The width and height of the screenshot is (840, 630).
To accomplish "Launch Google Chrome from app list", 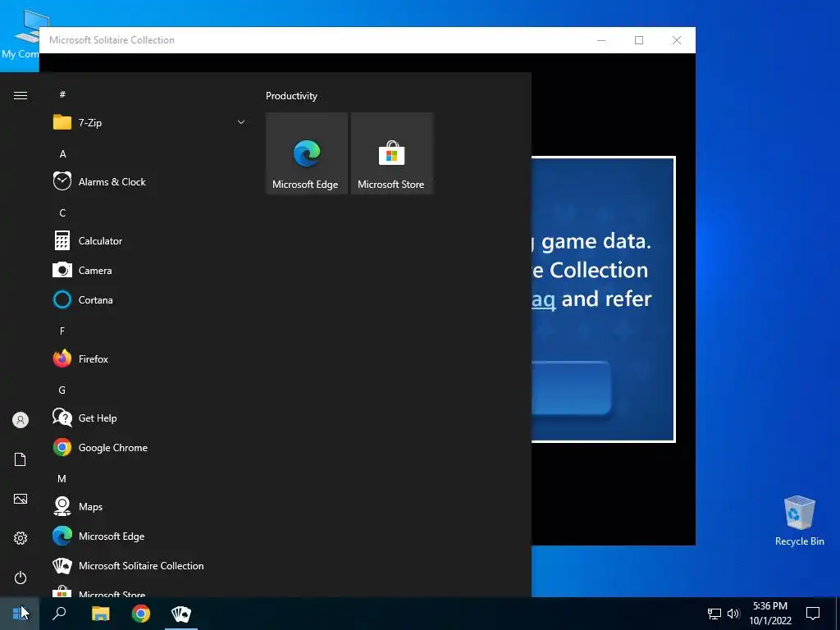I will tap(149, 447).
